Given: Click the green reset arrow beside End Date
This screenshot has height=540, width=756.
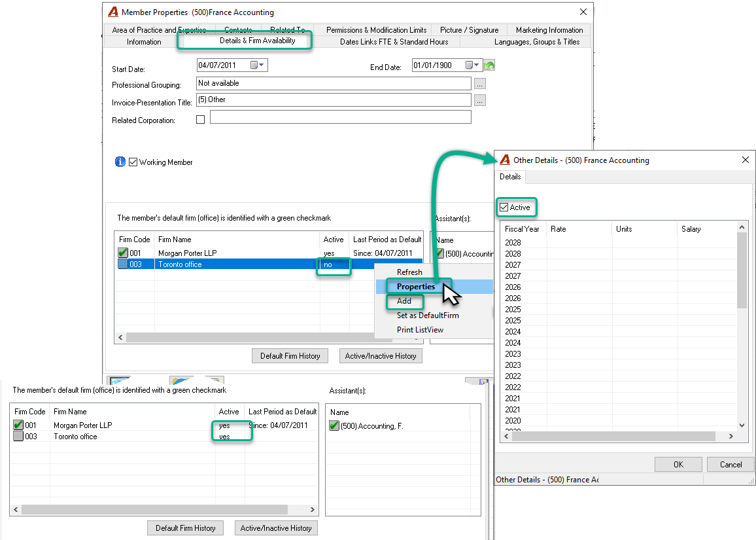Looking at the screenshot, I should pyautogui.click(x=489, y=65).
